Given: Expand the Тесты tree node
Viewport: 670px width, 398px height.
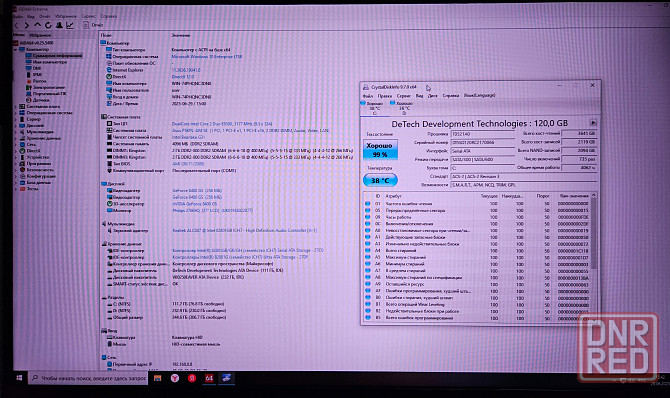Looking at the screenshot, I should pyautogui.click(x=16, y=189).
